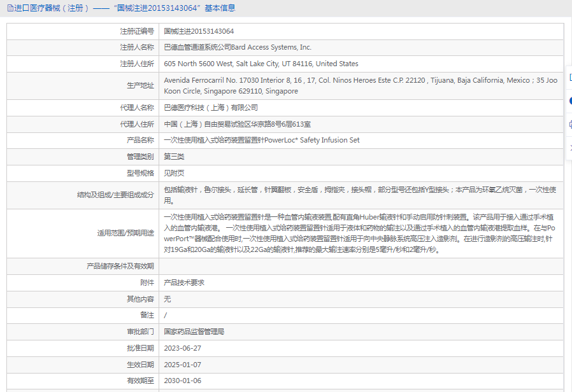Click the 审批部门 label
The height and width of the screenshot is (392, 572).
click(x=140, y=332)
